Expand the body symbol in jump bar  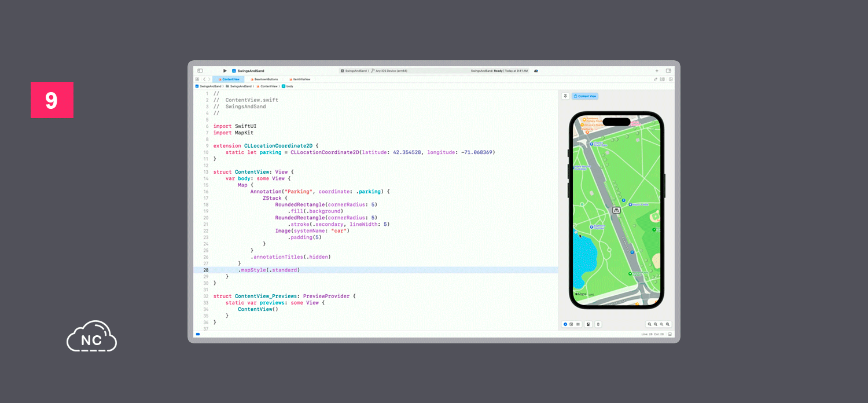coord(288,86)
